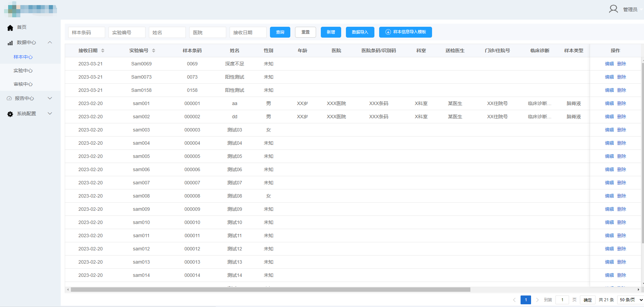Click the 系统配置 gear icon
644x307 pixels.
[10, 114]
